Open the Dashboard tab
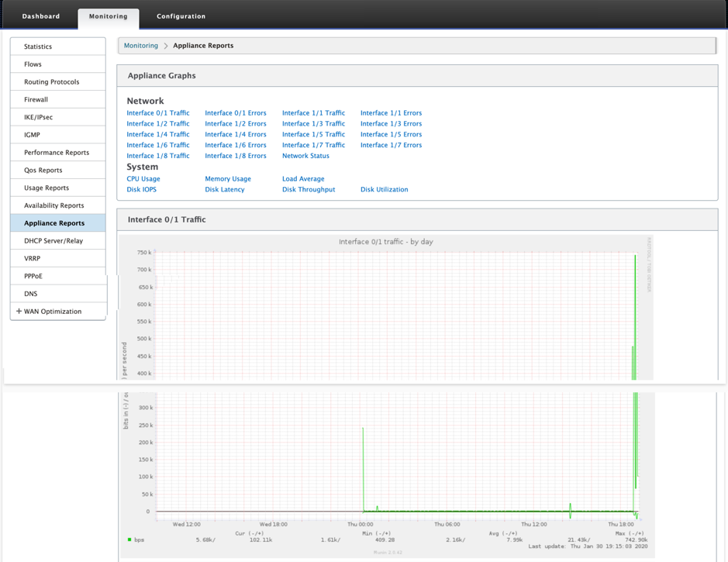Viewport: 728px width, 562px height. 41,16
